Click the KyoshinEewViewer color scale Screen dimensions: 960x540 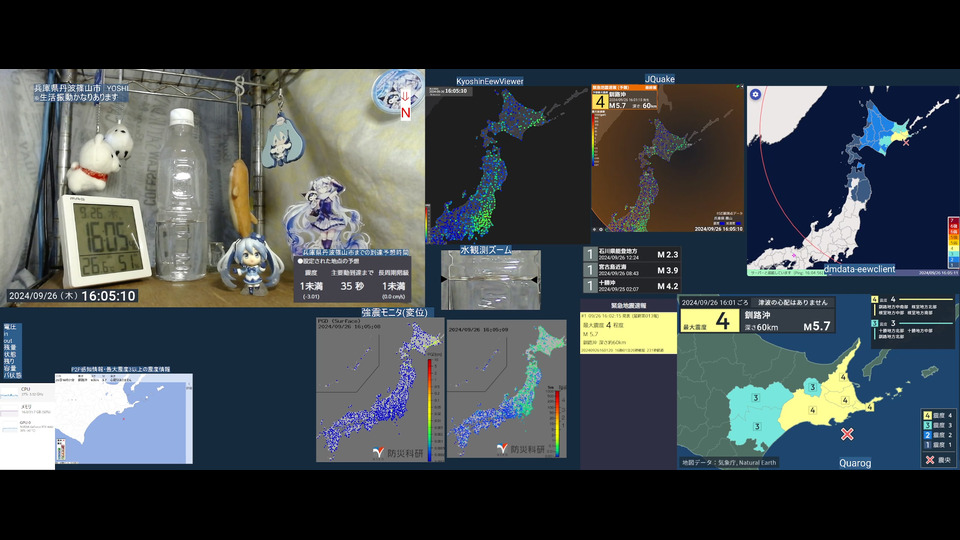click(427, 223)
